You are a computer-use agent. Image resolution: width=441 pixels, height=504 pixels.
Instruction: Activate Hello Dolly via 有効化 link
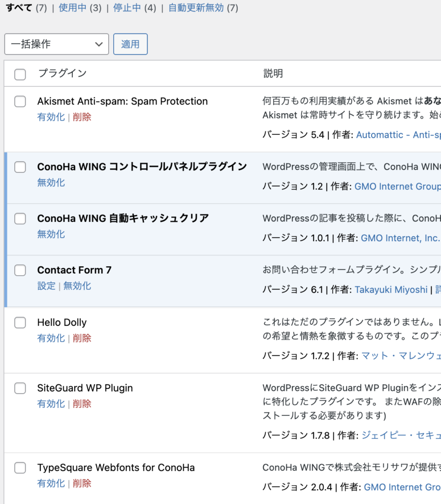[x=51, y=338]
